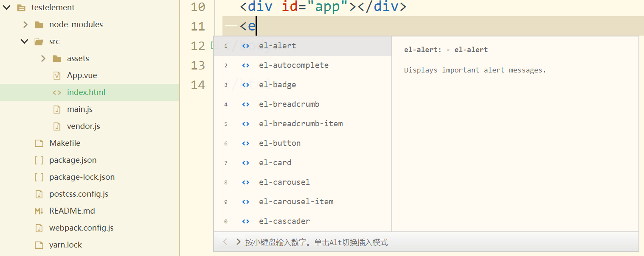Click the markdown icon beside README.md

[39, 211]
